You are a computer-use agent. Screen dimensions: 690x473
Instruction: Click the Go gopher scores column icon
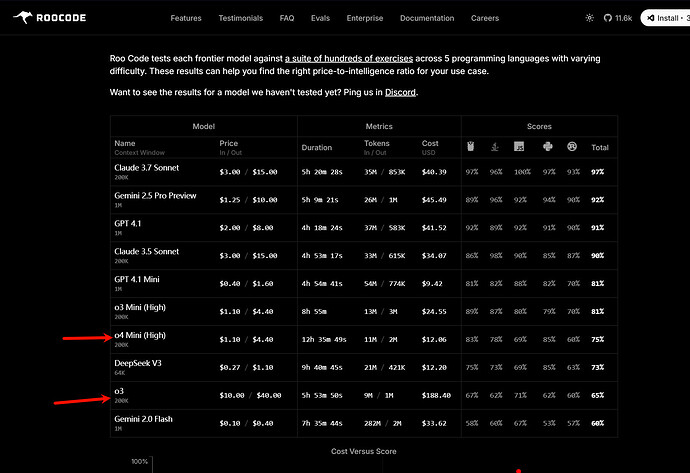click(x=470, y=147)
